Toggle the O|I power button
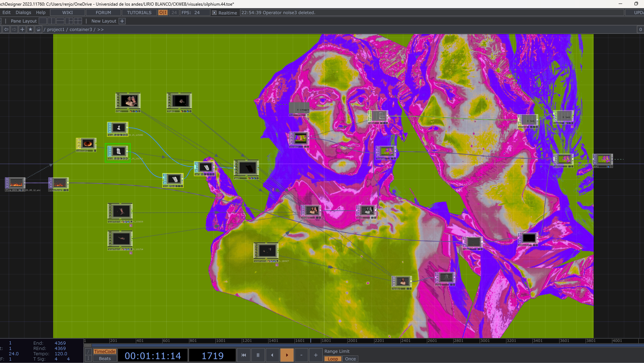644x363 pixels. [x=163, y=13]
